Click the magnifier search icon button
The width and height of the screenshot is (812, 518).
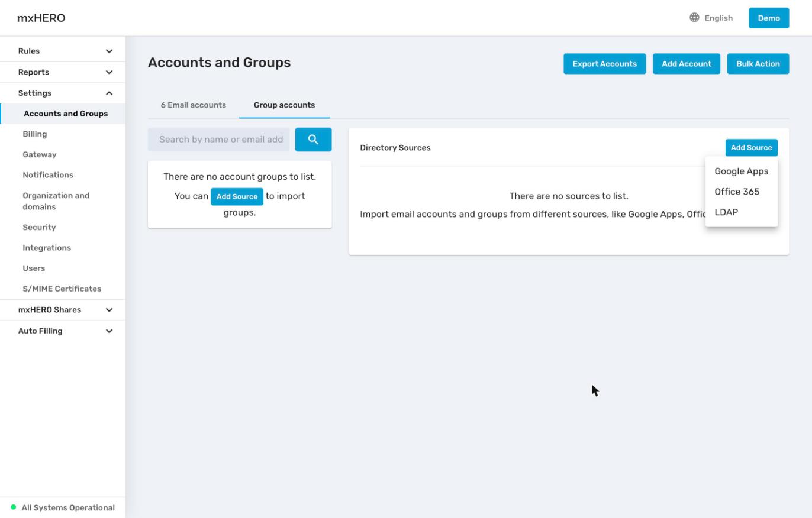click(x=313, y=140)
